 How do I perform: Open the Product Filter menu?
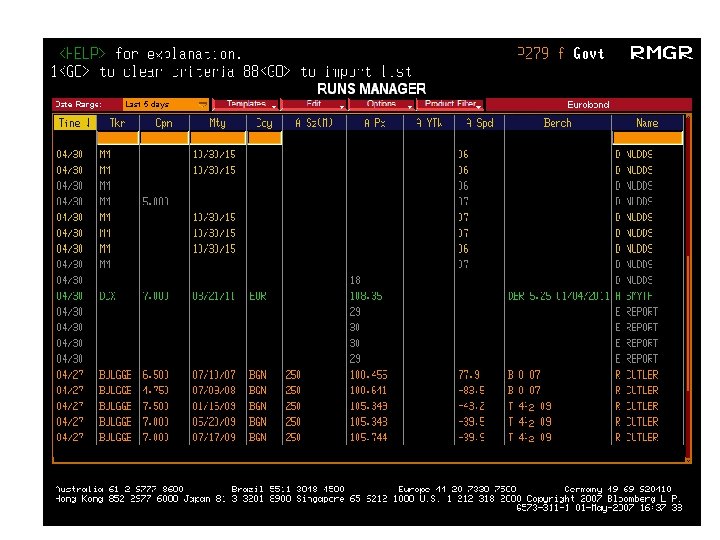tap(450, 104)
